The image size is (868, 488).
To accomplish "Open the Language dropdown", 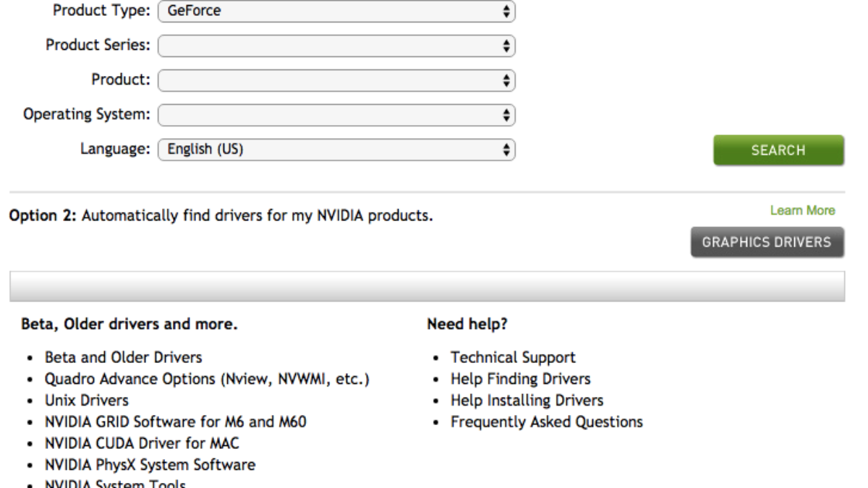I will tap(336, 150).
